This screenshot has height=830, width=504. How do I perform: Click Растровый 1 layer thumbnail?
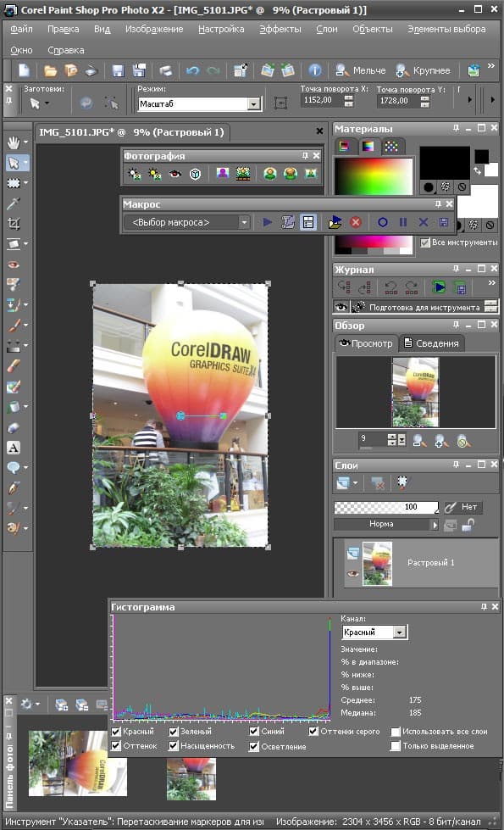(378, 563)
